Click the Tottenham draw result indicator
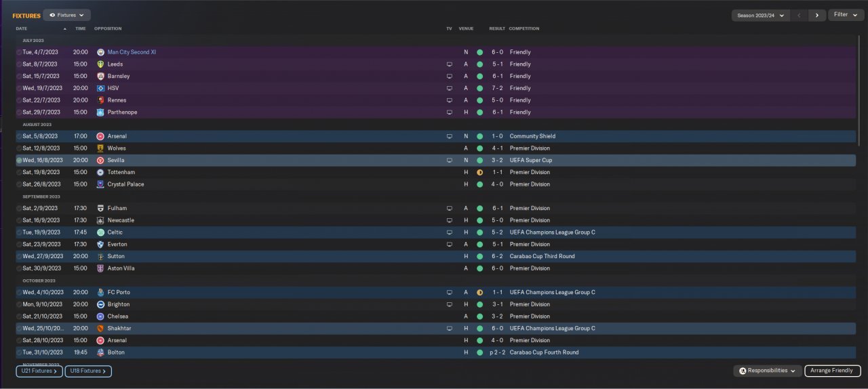868x389 pixels. 479,173
